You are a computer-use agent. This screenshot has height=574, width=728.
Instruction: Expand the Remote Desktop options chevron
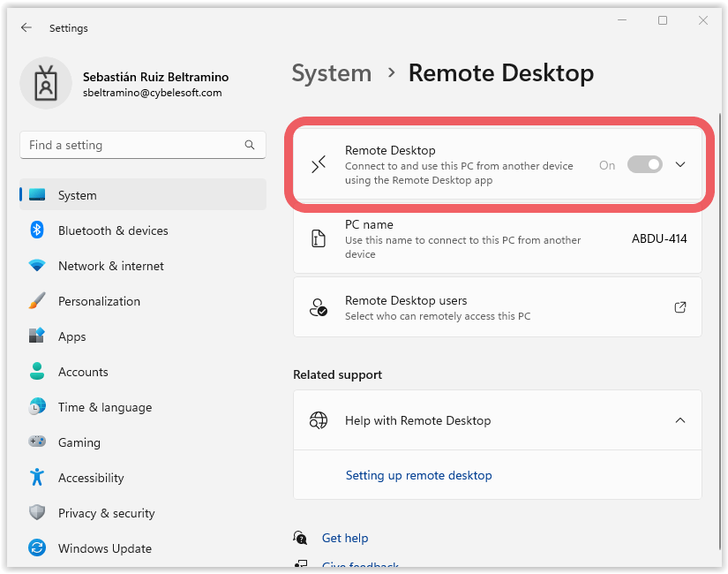(680, 164)
